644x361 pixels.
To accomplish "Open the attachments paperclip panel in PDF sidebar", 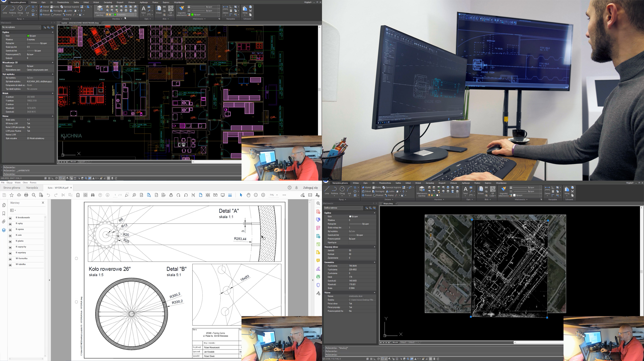I will point(4,221).
